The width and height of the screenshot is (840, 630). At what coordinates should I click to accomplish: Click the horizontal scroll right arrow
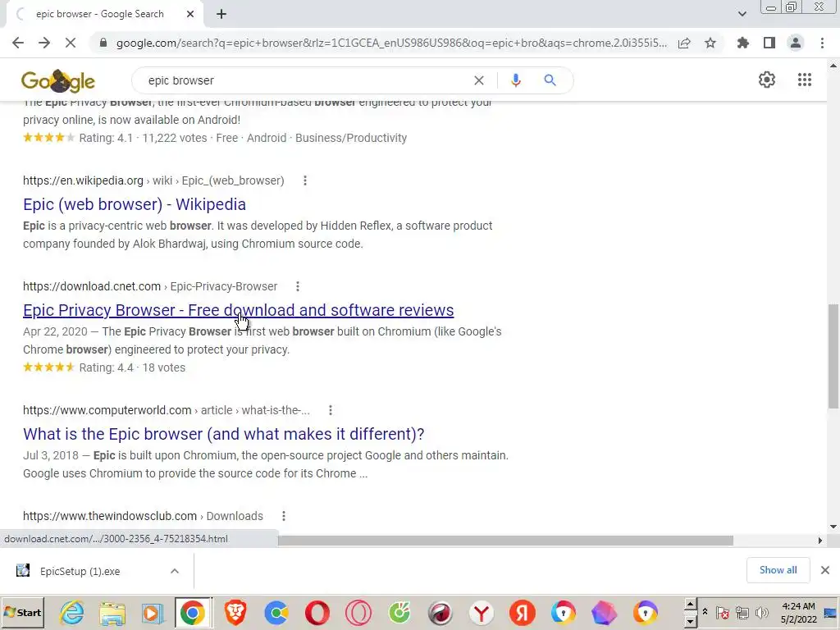click(x=820, y=540)
